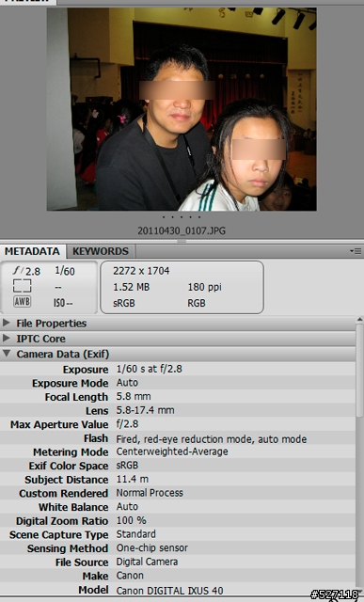
Task: Click the scrollbar up arrow in metadata panel
Action: click(x=359, y=320)
